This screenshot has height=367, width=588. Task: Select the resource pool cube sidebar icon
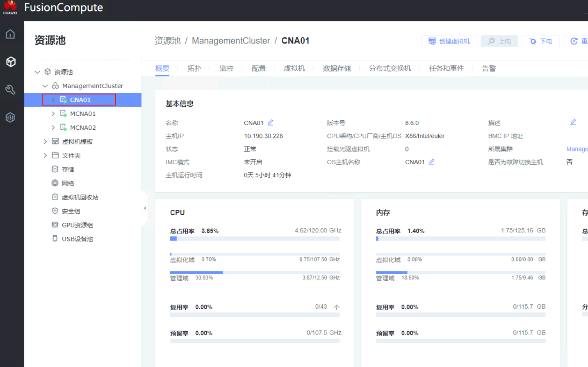pyautogui.click(x=11, y=62)
